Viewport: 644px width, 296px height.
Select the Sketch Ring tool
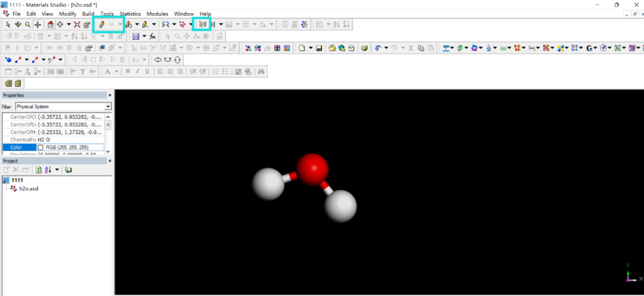pos(129,24)
